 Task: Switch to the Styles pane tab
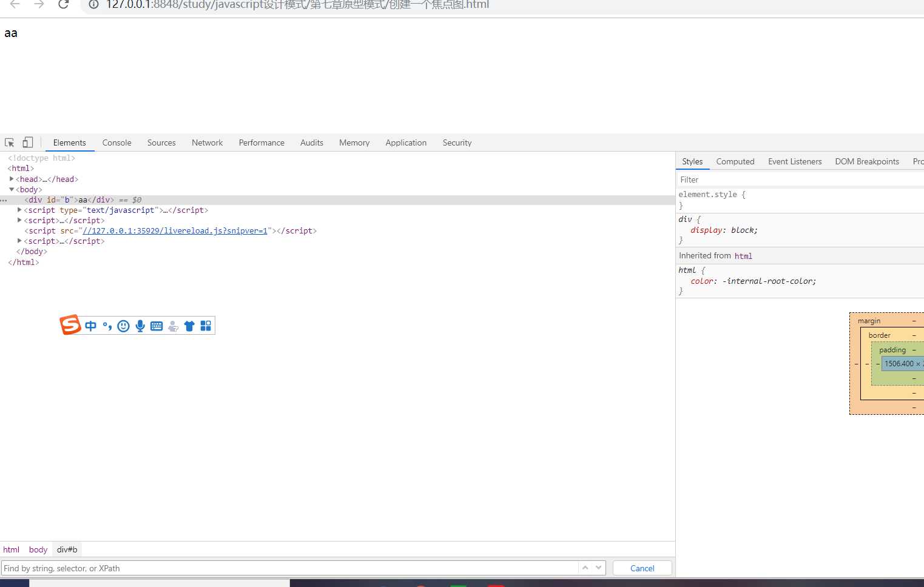click(x=692, y=161)
